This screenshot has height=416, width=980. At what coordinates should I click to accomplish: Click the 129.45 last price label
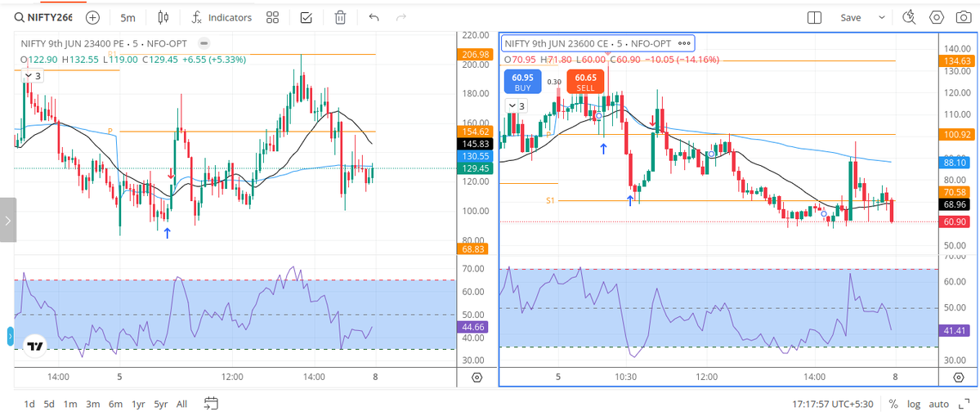coord(476,168)
